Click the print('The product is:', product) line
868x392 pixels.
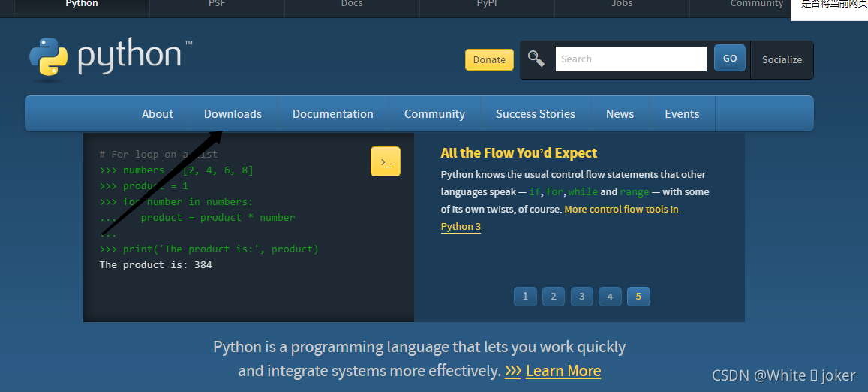209,249
